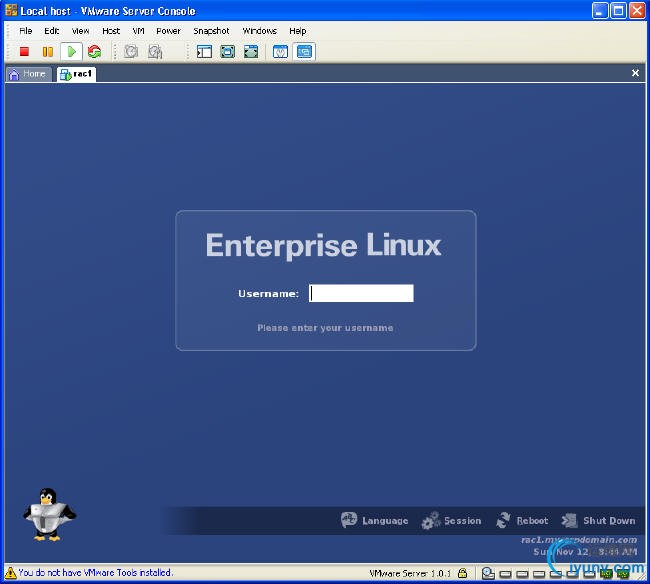
Task: Open the Windows menu
Action: 260,31
